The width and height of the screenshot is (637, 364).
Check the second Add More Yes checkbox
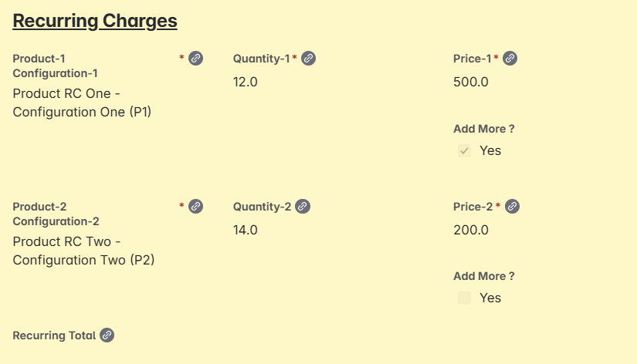tap(464, 298)
